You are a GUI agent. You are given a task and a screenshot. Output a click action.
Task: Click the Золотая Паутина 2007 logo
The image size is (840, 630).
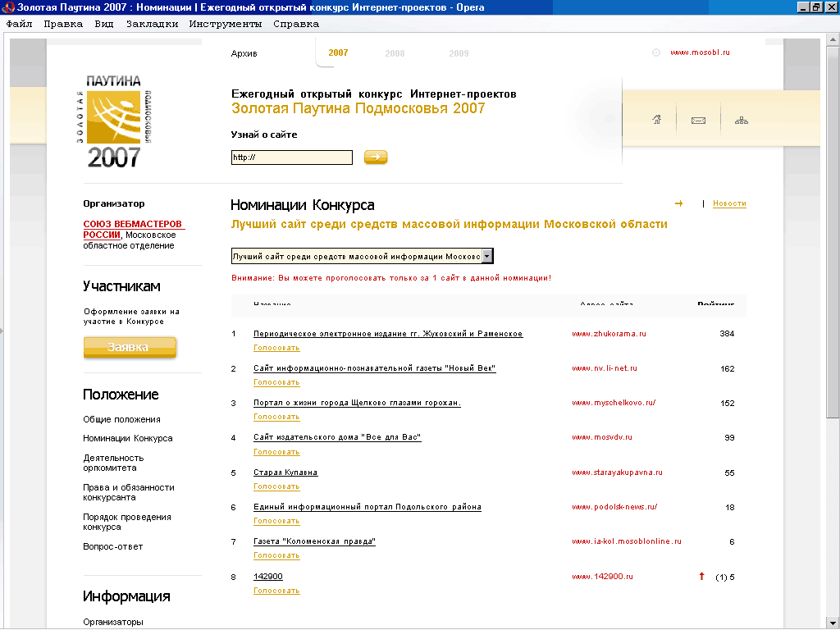pyautogui.click(x=114, y=121)
